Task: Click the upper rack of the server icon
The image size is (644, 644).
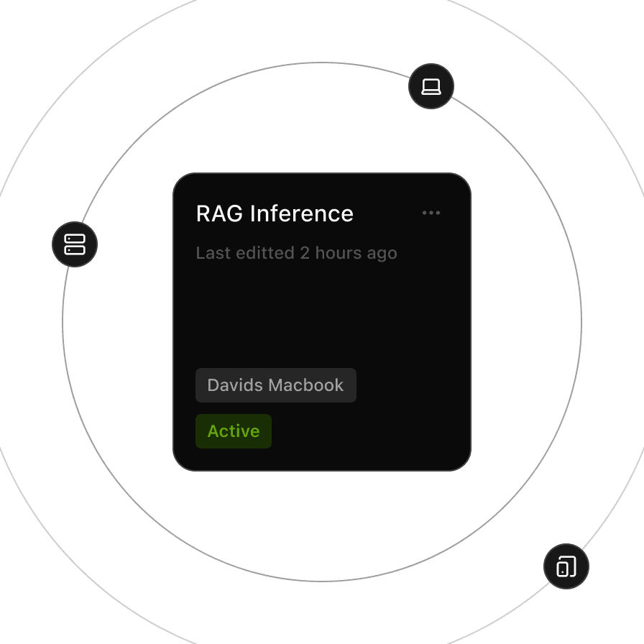Action: point(75,239)
